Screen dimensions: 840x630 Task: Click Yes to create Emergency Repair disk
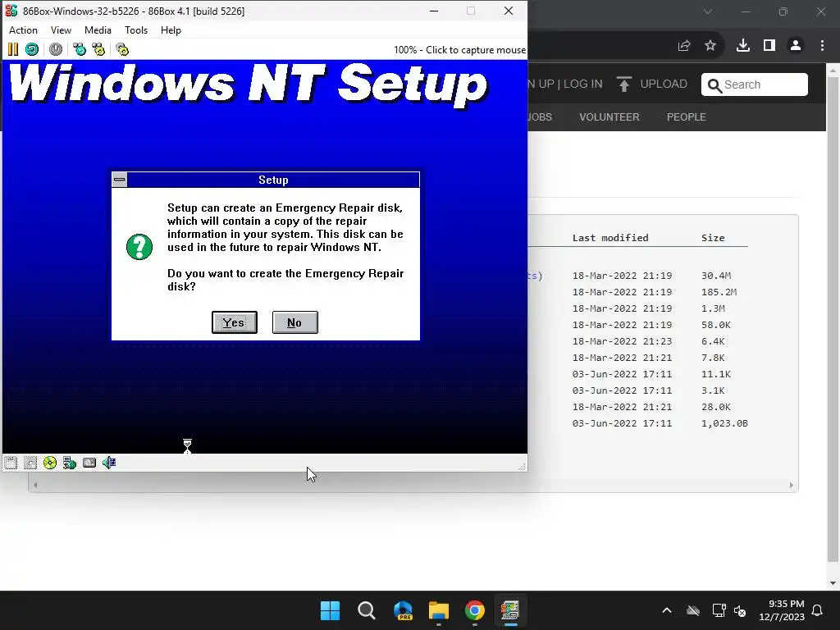pos(235,322)
